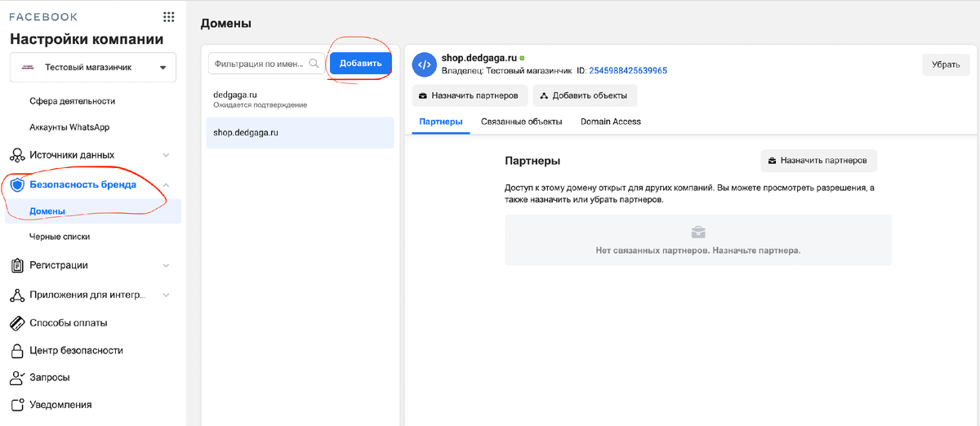Click the Data Sources (Источники данных) icon
This screenshot has width=980, height=426.
coord(16,155)
